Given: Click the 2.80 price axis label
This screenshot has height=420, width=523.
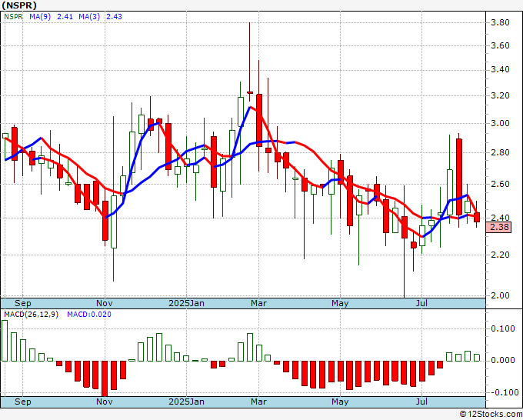Looking at the screenshot, I should [501, 153].
